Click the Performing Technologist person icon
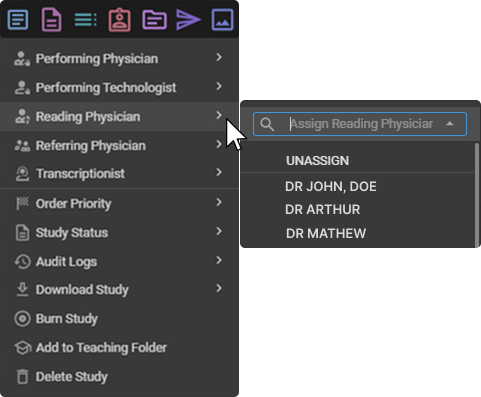The image size is (481, 397). (x=22, y=87)
